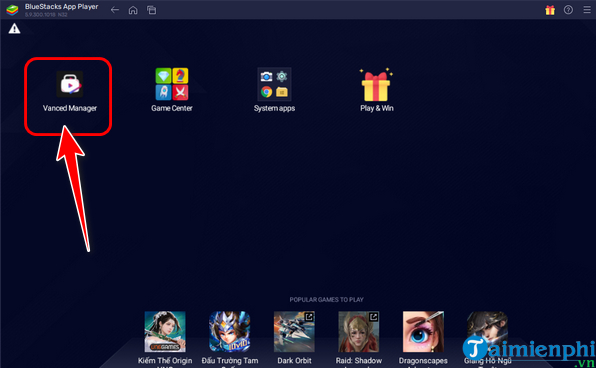Open the hamburger menu in title bar
The image size is (596, 368).
[587, 10]
